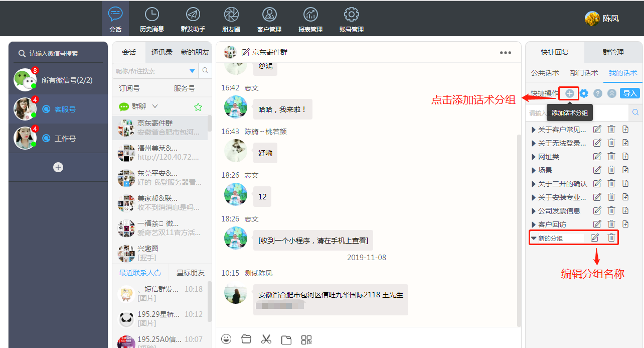The image size is (644, 348).
Task: Select the 工作号 WeChat account
Action: pos(58,138)
